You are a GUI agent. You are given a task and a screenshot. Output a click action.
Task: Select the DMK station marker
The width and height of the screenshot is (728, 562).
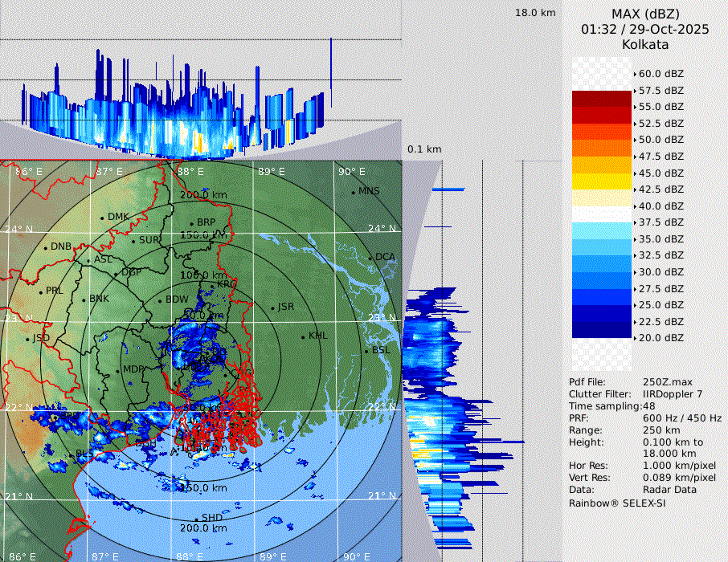[x=103, y=218]
